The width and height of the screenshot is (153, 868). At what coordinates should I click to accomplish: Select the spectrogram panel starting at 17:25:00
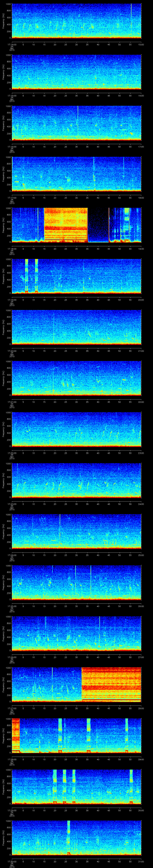pos(77,583)
